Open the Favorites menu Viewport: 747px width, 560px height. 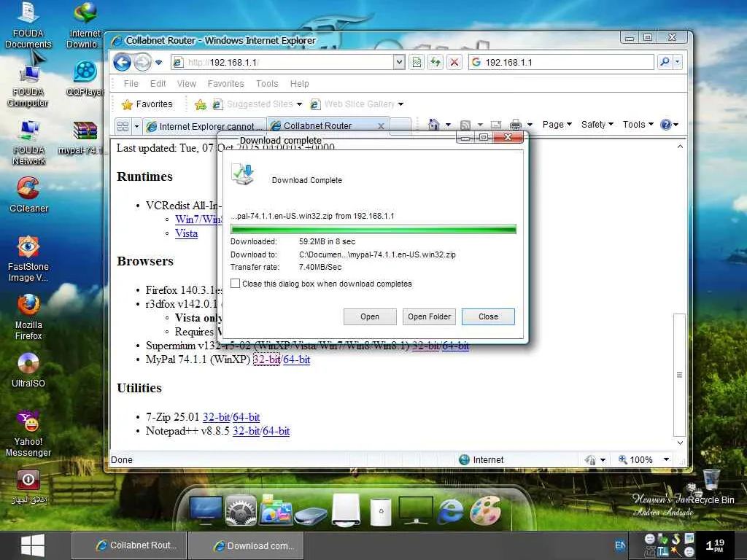tap(226, 83)
